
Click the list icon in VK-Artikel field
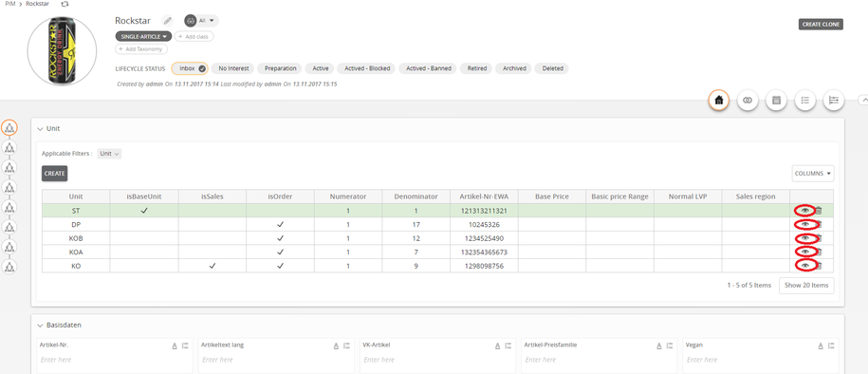pos(508,346)
